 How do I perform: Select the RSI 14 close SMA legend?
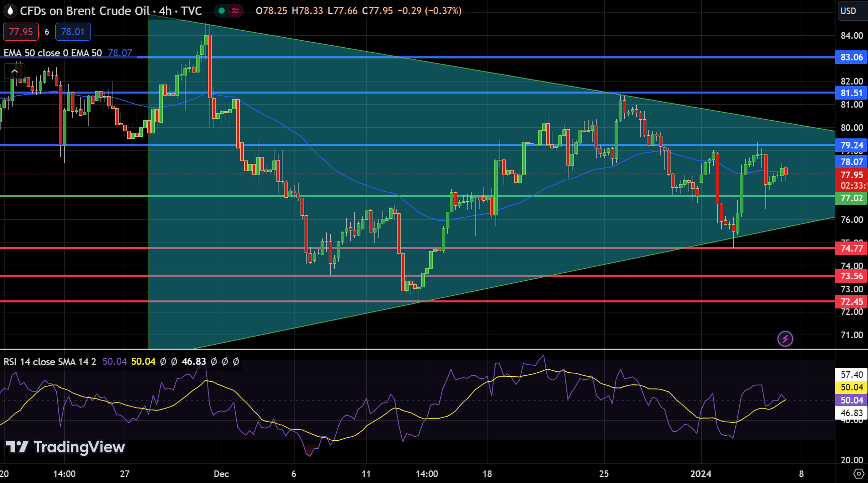click(50, 362)
